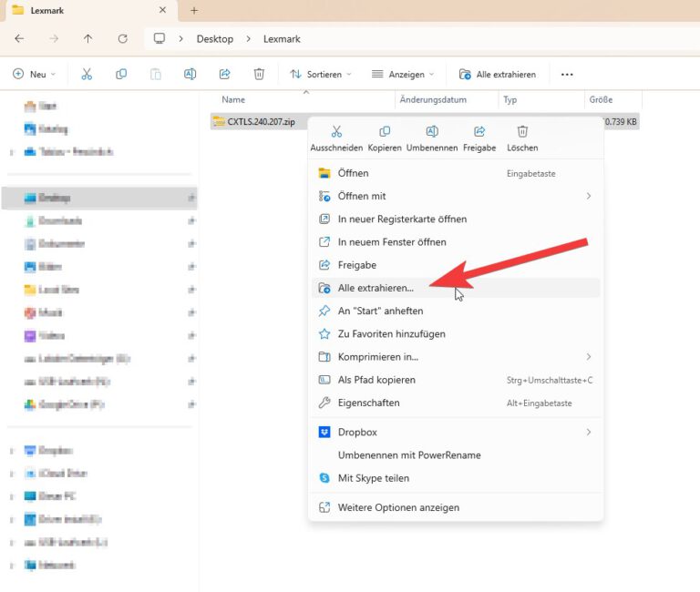Click the toolbar Paste icon
Screen dimensions: 700x592
tap(155, 74)
